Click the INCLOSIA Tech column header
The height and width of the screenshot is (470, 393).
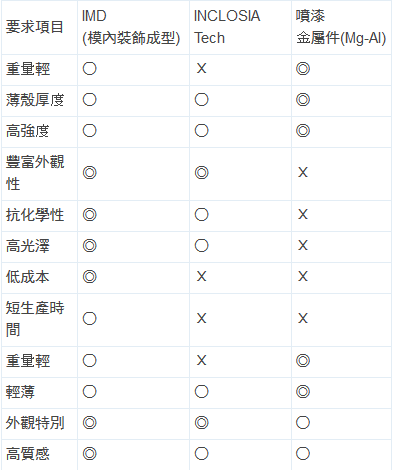[227, 27]
